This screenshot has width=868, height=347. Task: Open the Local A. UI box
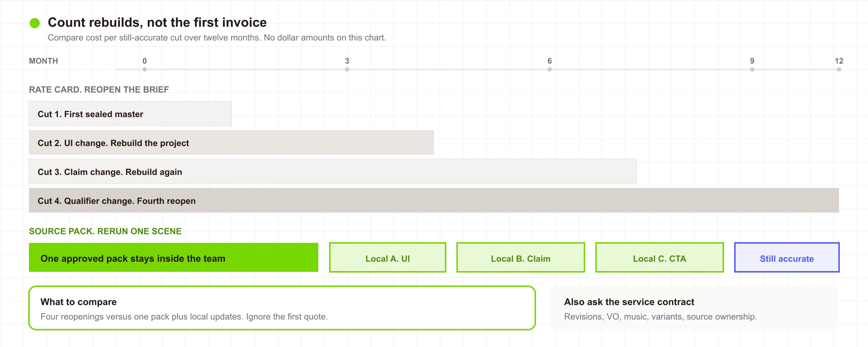(x=388, y=257)
